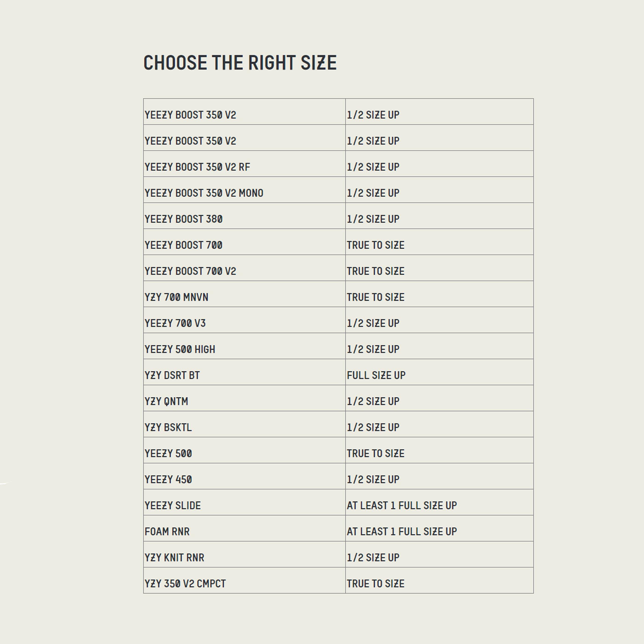Select the YEEZY 500 HIGH cell

pyautogui.click(x=180, y=349)
